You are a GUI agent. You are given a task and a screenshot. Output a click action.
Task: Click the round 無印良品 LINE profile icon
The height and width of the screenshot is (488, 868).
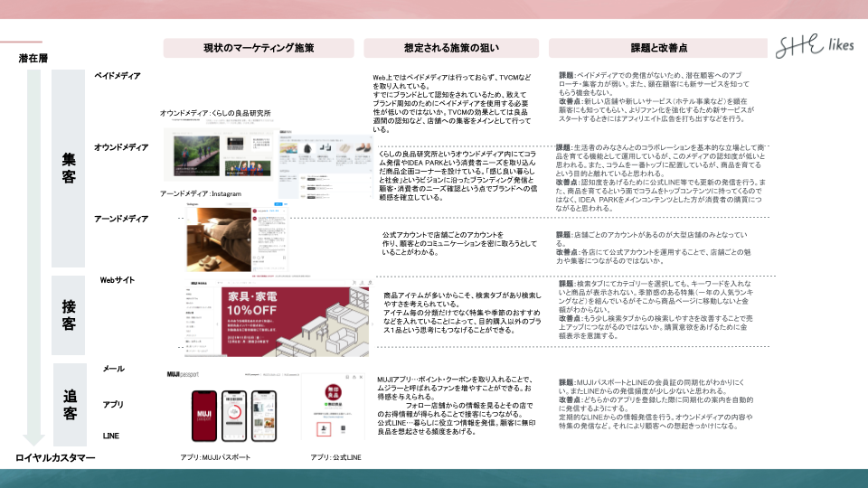333,392
